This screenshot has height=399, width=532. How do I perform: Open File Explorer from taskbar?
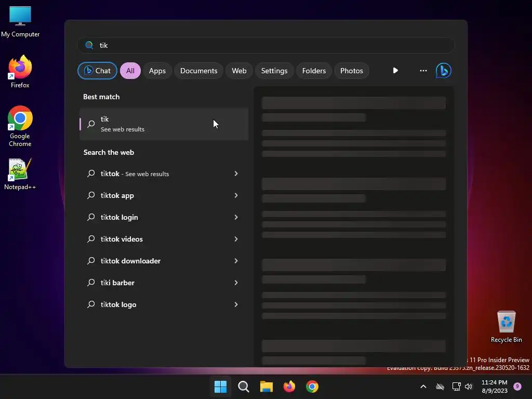[267, 387]
